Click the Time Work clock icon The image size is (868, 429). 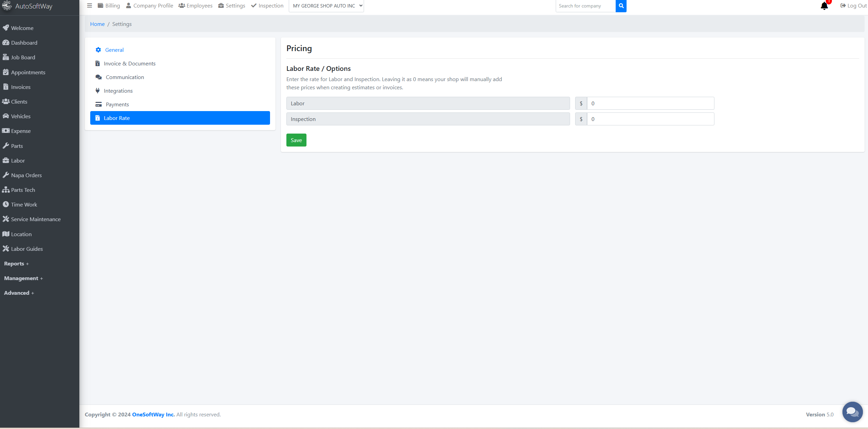(x=6, y=204)
